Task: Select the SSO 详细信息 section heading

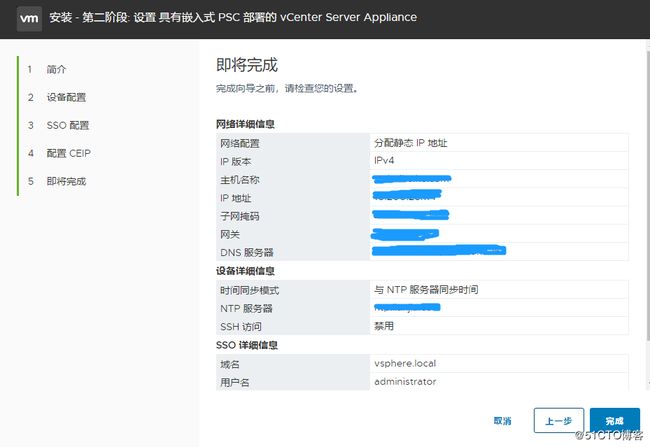Action: click(x=247, y=345)
